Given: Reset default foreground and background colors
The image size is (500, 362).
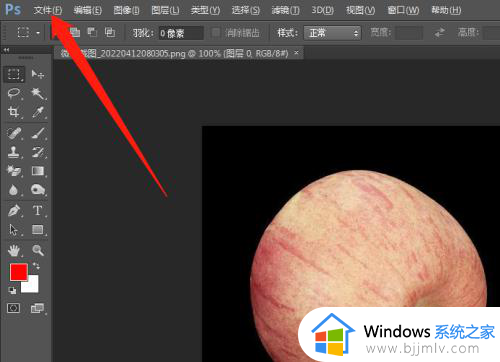Looking at the screenshot, I should click(12, 291).
